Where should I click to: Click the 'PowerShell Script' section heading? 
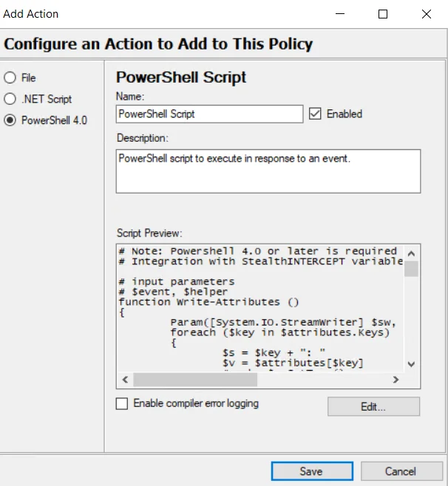pyautogui.click(x=181, y=77)
